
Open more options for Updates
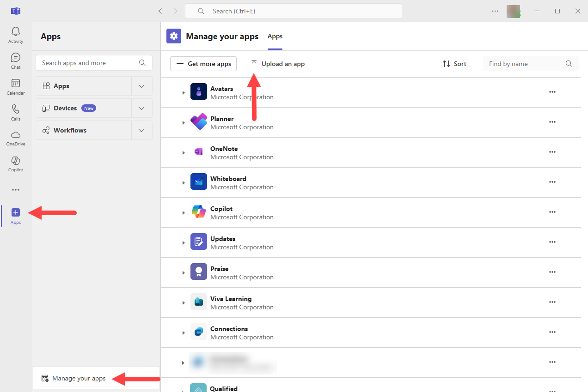[552, 242]
